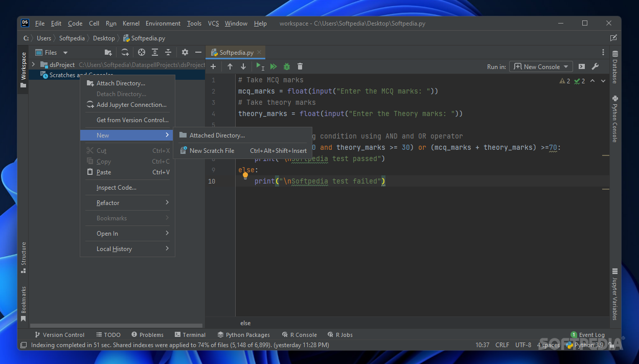The width and height of the screenshot is (639, 364).
Task: Open the New Console run-in dropdown
Action: [541, 66]
